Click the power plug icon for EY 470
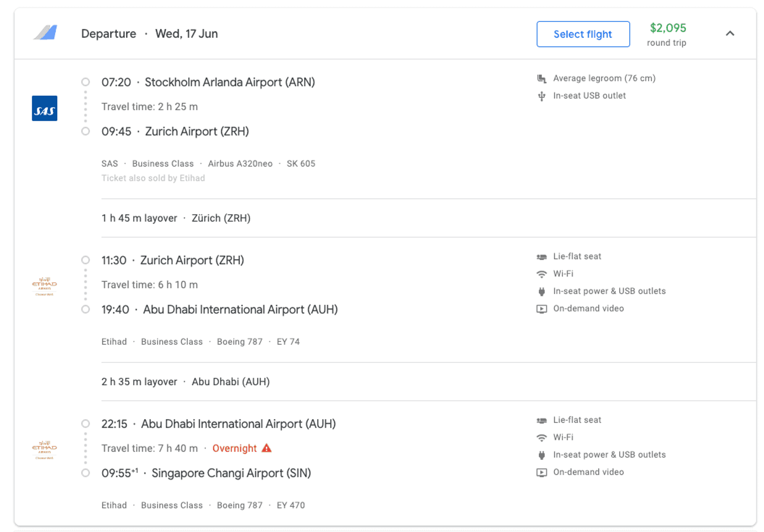The image size is (764, 532). click(x=541, y=455)
